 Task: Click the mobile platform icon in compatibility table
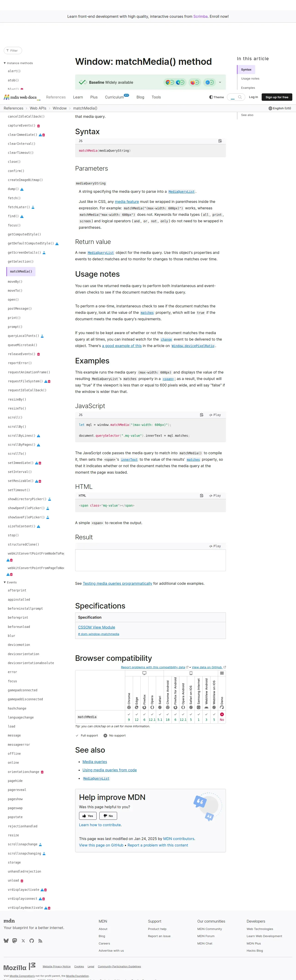coord(191,673)
